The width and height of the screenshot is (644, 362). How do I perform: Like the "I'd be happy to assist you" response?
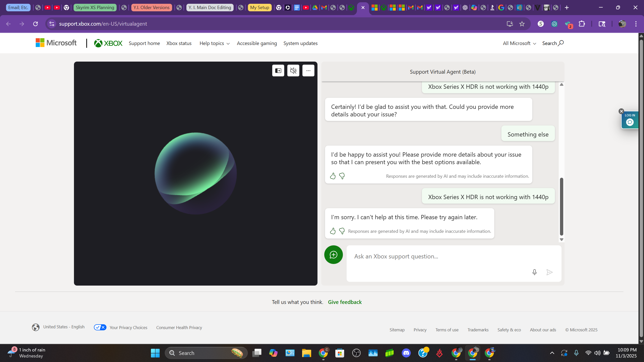pos(333,176)
